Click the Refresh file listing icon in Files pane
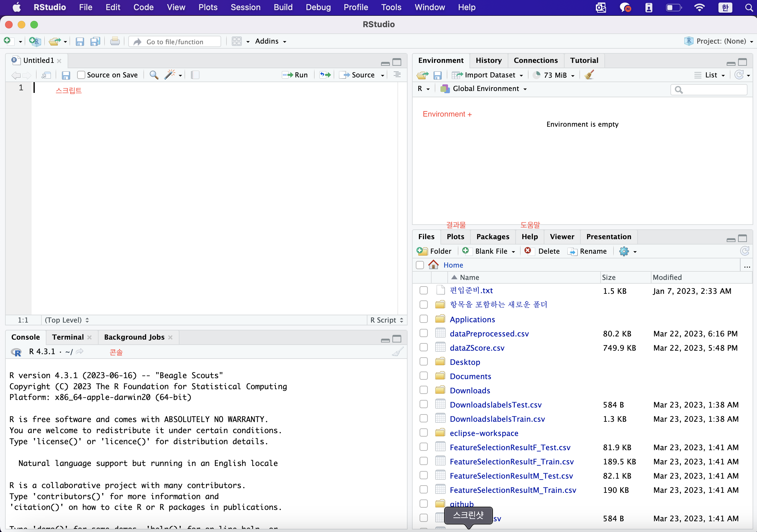The image size is (757, 532). click(744, 251)
